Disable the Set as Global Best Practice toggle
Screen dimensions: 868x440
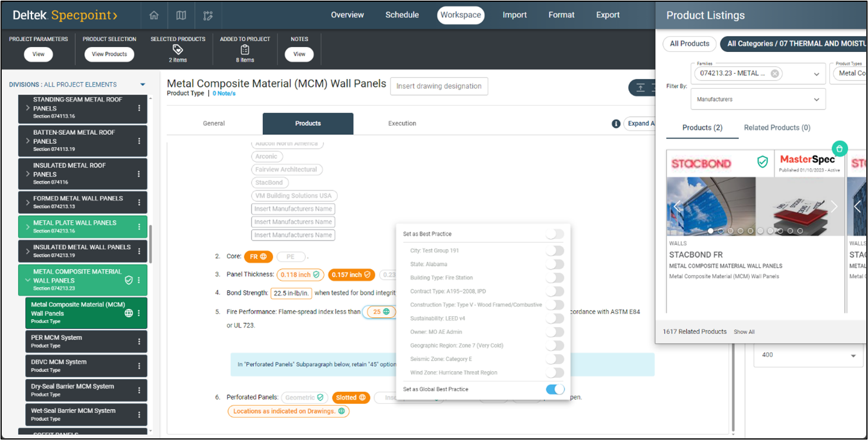coord(554,389)
